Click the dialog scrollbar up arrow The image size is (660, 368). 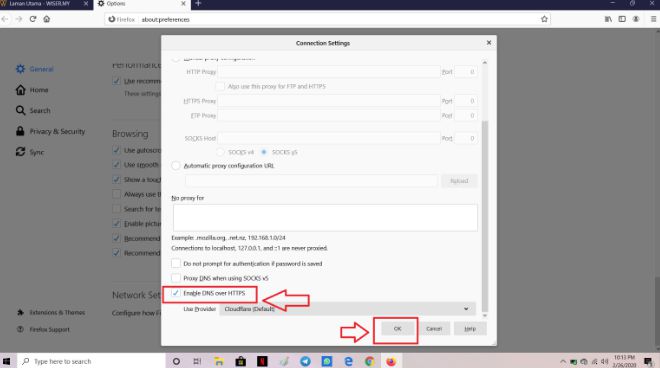[x=485, y=62]
